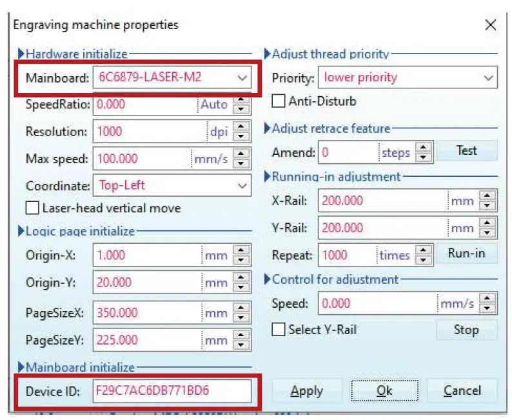
Task: Click the Run-in button
Action: click(x=467, y=253)
